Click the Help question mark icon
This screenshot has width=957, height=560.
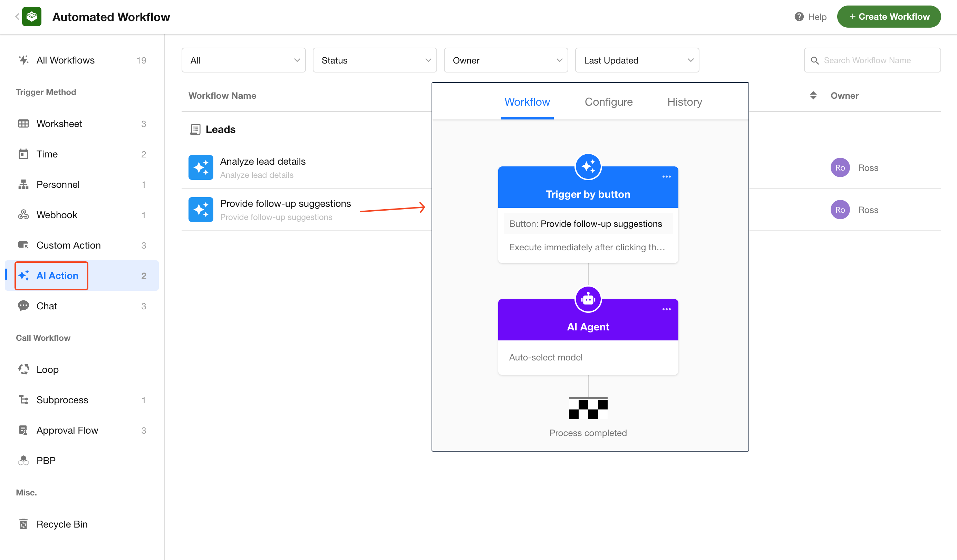point(799,17)
